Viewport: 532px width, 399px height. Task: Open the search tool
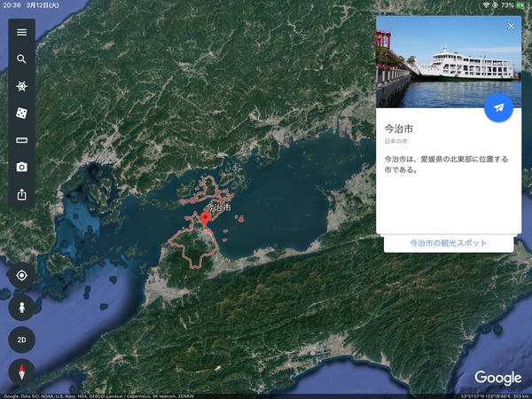tap(21, 59)
